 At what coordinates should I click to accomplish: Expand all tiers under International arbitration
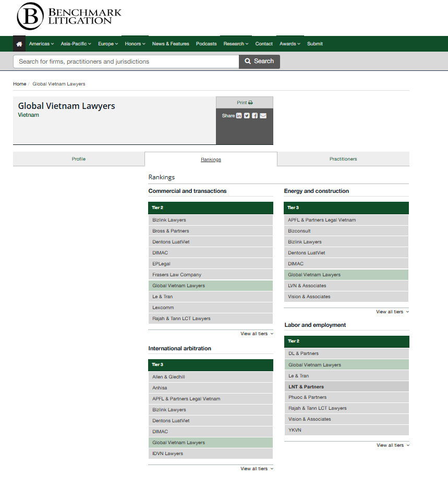[257, 469]
